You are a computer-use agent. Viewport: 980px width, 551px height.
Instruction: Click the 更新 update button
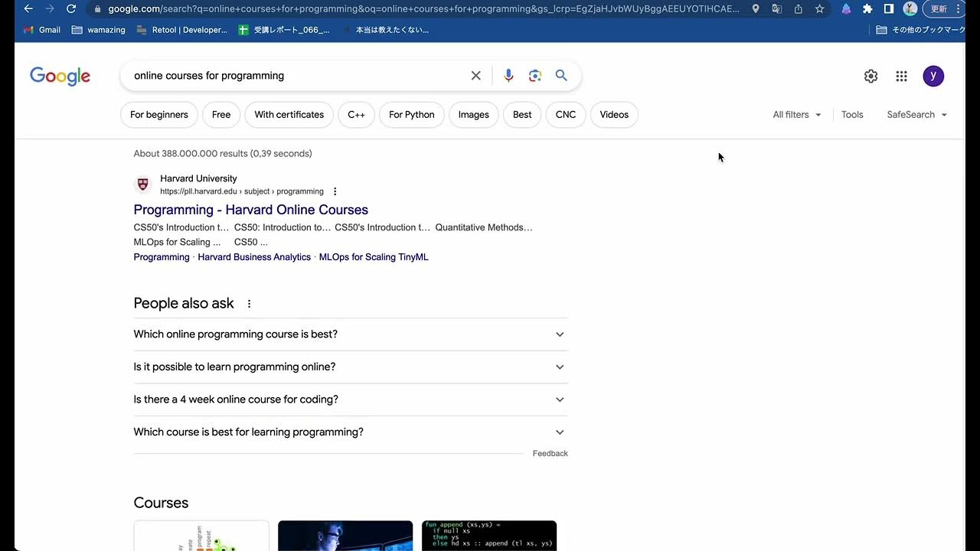click(939, 8)
